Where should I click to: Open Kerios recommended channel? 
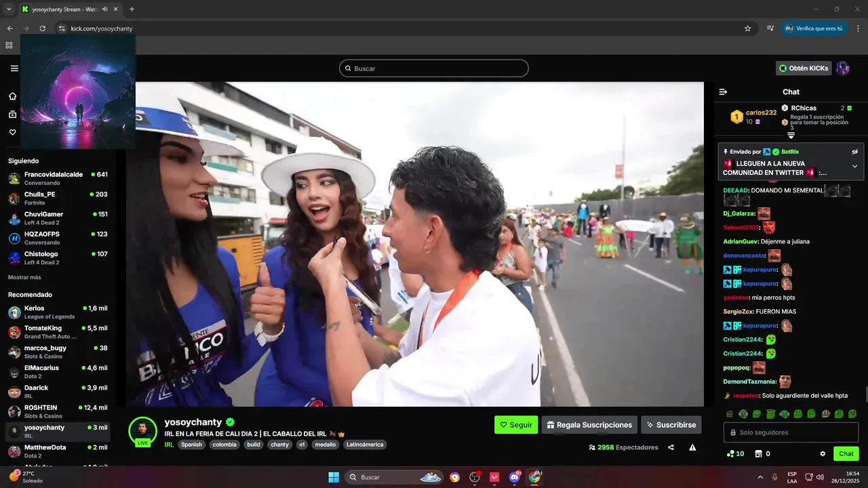tap(58, 312)
